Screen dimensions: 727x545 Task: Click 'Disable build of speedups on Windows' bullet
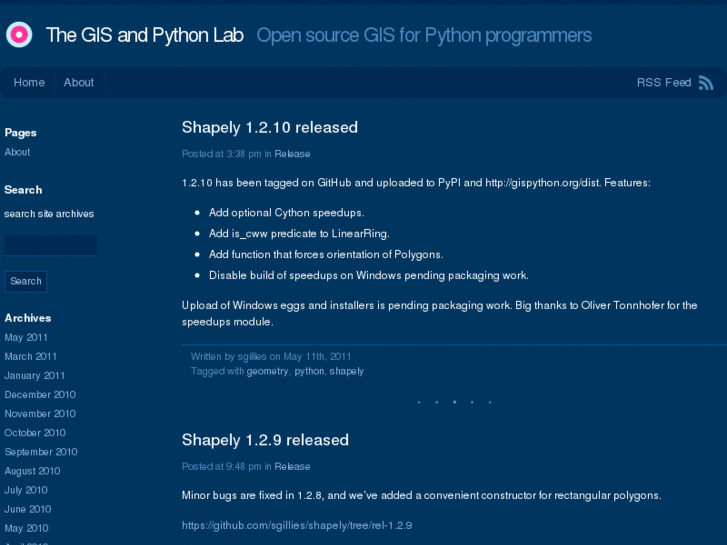(369, 276)
